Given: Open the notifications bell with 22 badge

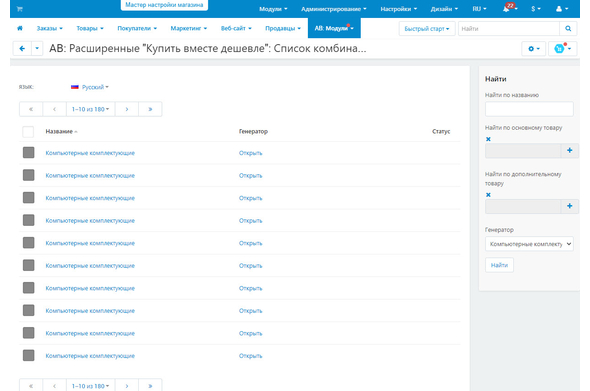Looking at the screenshot, I should 509,8.
